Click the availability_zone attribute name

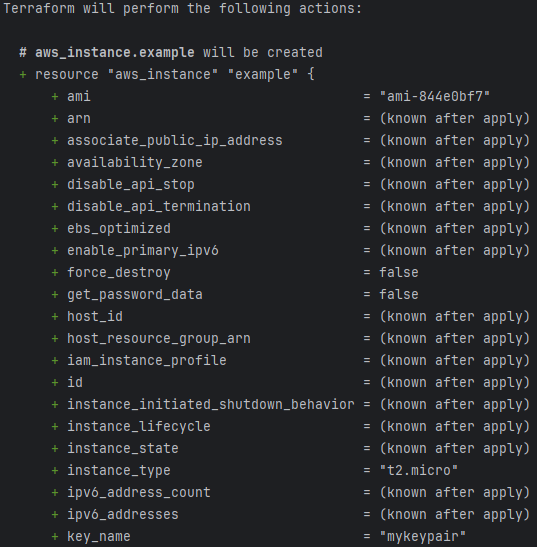click(135, 163)
